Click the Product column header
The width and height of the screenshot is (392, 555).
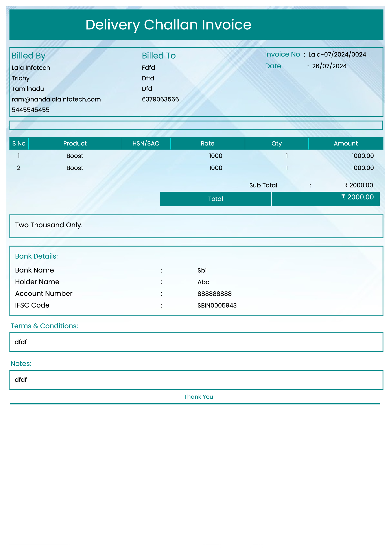[75, 143]
